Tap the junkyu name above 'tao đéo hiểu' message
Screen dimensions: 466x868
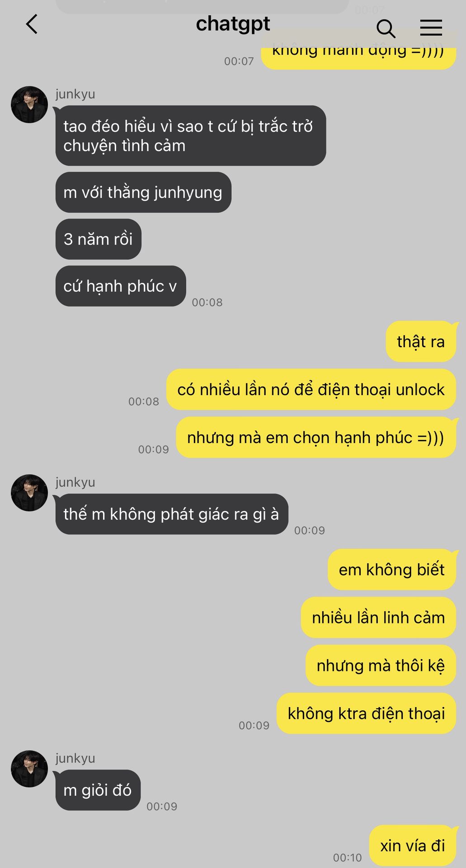[75, 94]
